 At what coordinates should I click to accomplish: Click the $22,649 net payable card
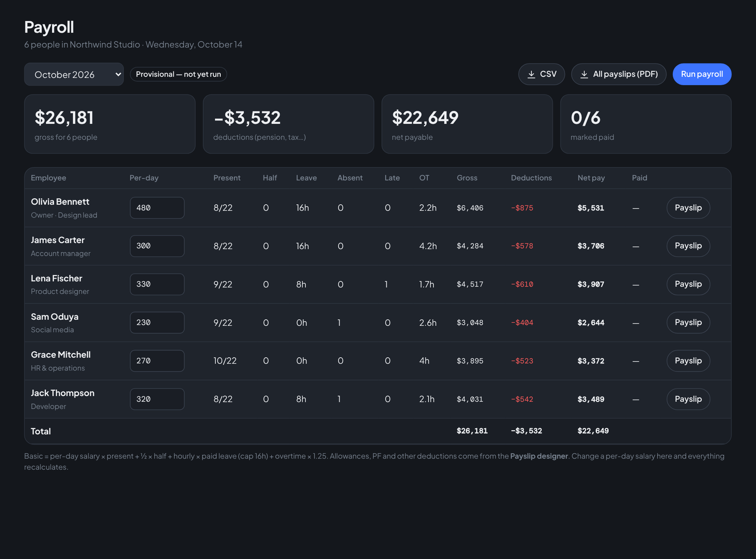tap(467, 124)
